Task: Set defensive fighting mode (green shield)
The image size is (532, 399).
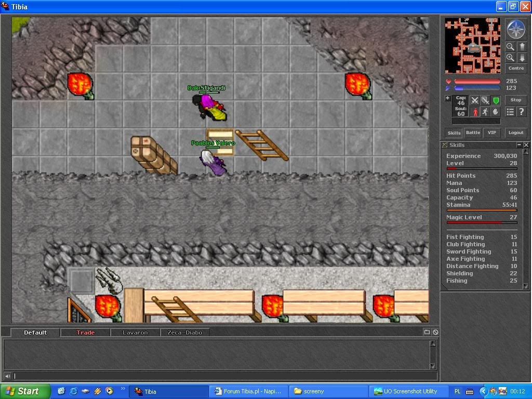Action: [496, 100]
